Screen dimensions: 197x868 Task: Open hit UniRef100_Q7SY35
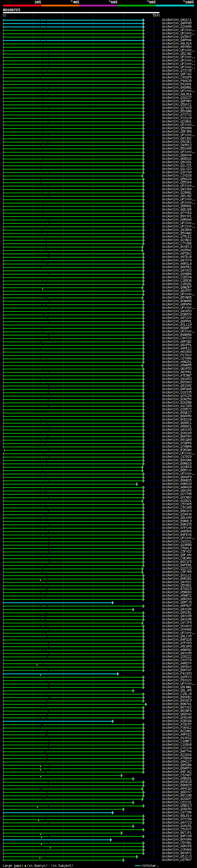[176, 71]
